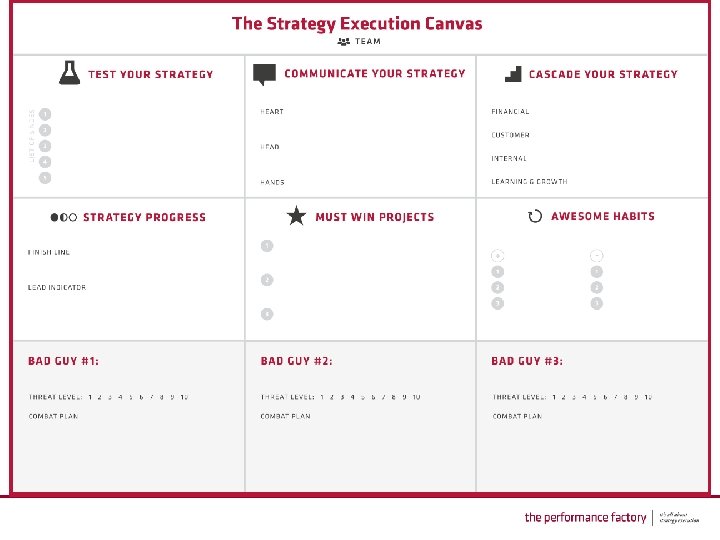Click the circular arrow Awesome Habits icon

[535, 216]
